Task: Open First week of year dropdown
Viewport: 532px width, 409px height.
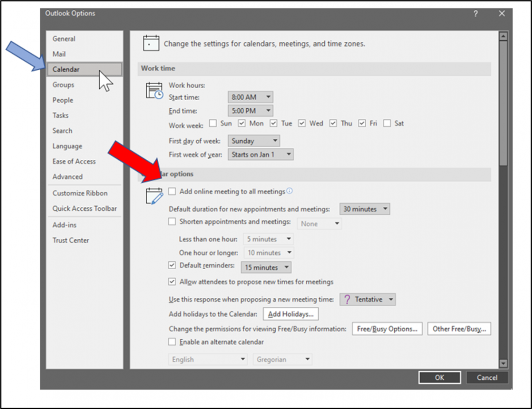Action: (x=261, y=154)
